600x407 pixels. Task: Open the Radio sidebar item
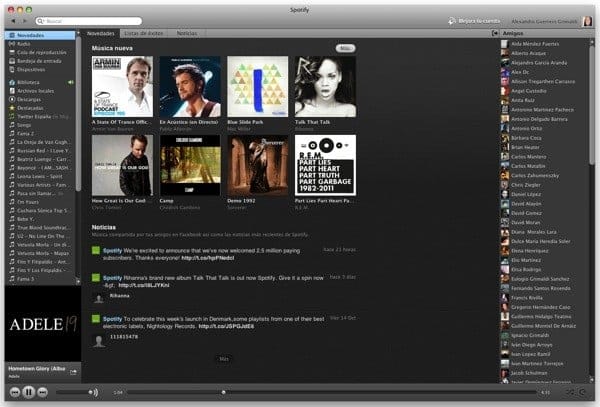(x=40, y=44)
